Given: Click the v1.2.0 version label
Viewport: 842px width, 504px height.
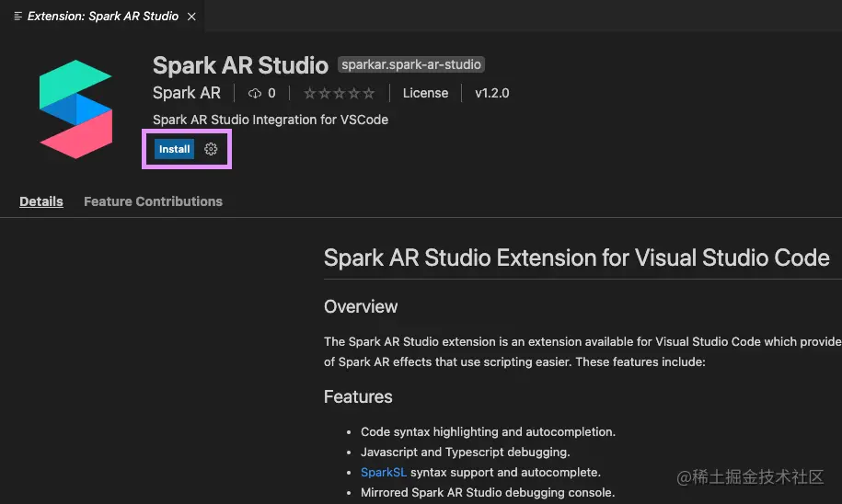Looking at the screenshot, I should pos(492,93).
